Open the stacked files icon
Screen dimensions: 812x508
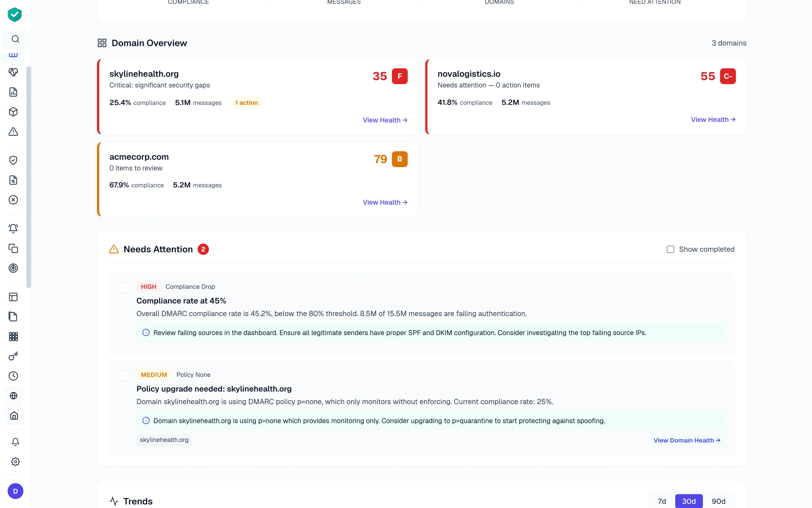coord(13,316)
